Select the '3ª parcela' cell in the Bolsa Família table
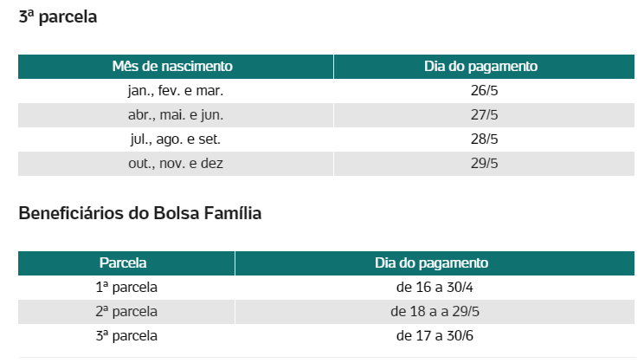644x363 pixels. point(126,336)
